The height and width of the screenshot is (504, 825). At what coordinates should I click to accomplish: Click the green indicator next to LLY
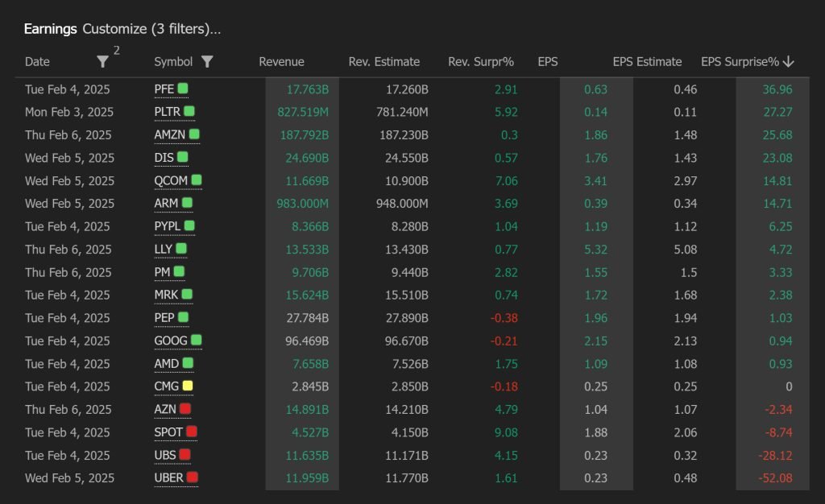click(x=181, y=248)
